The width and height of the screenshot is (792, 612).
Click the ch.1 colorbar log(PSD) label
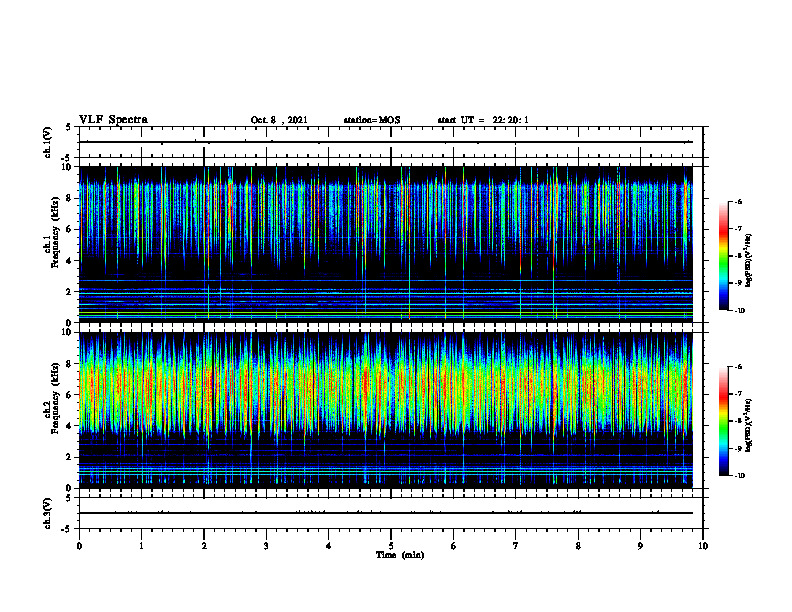coord(749,261)
